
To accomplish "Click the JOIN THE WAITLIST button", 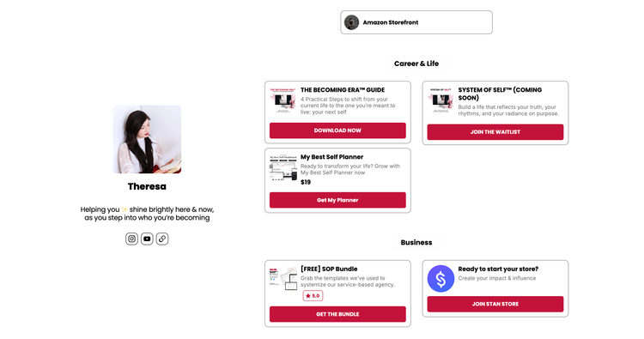I will click(495, 132).
